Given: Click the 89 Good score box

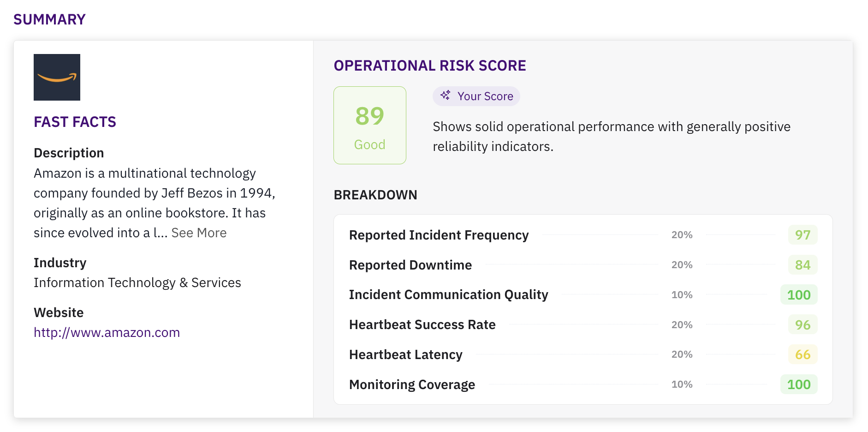Looking at the screenshot, I should point(370,125).
